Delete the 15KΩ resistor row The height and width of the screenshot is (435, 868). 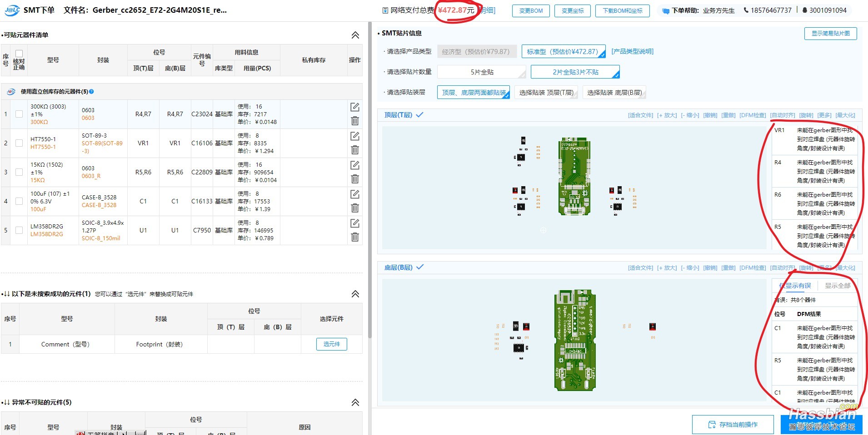tap(355, 179)
